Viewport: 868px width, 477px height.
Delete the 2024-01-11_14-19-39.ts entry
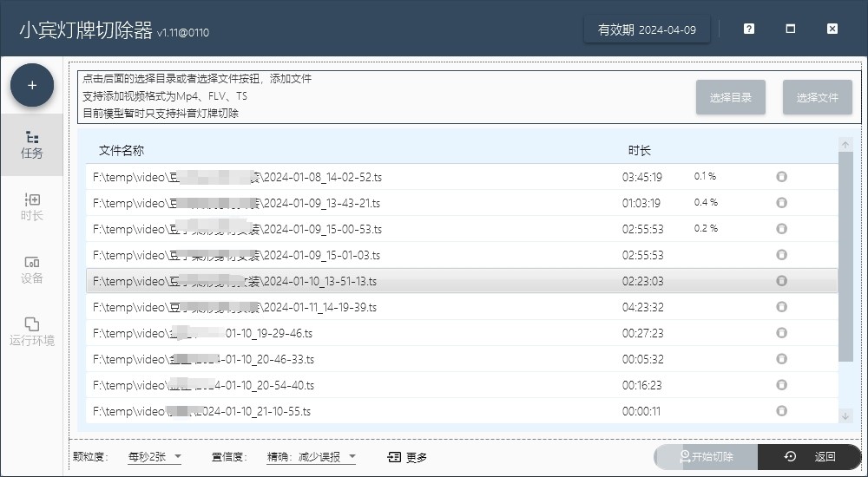(x=781, y=307)
